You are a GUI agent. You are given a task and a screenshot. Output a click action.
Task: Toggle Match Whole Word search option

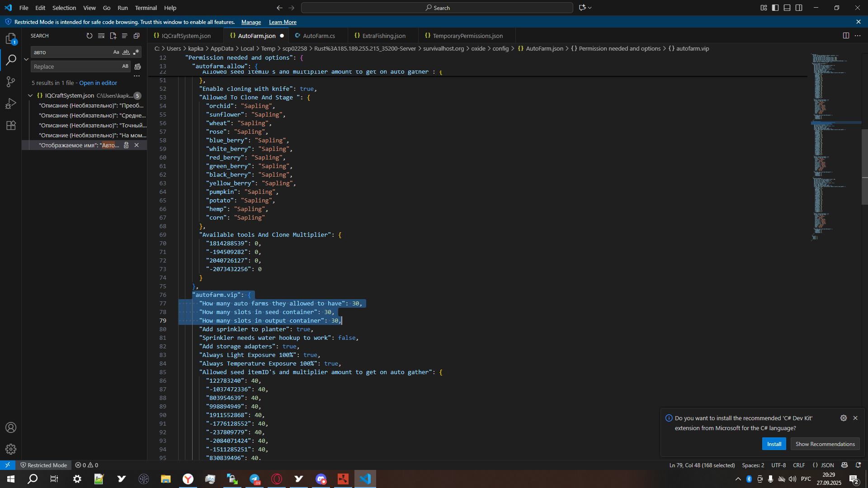pos(126,52)
